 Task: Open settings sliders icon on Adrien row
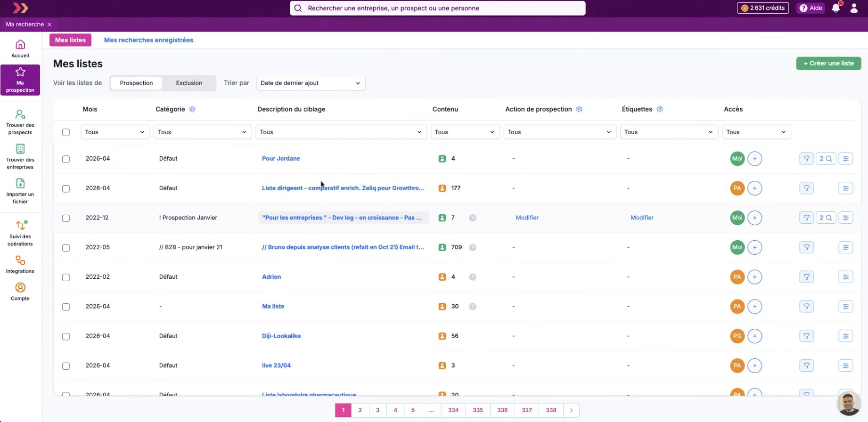pos(846,277)
